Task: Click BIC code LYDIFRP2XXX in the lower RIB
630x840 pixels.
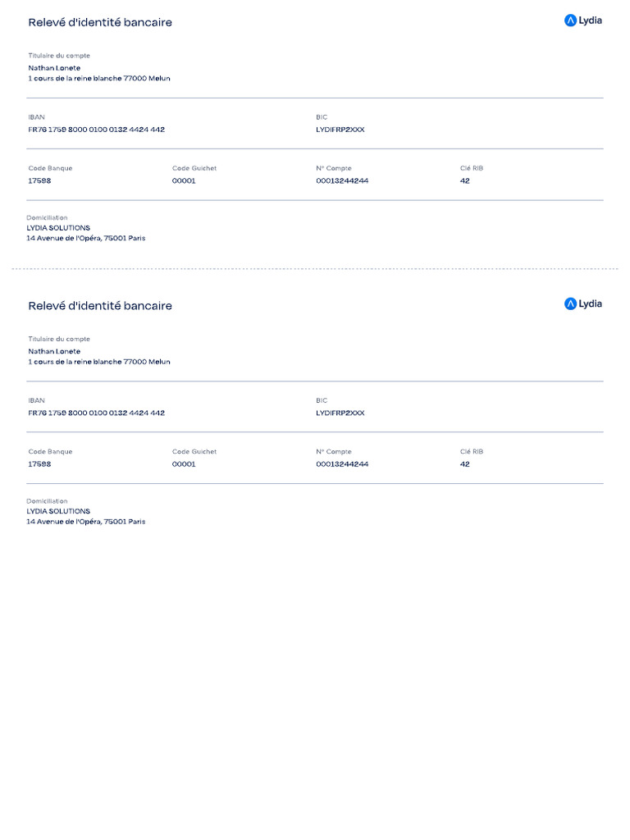Action: pos(340,413)
